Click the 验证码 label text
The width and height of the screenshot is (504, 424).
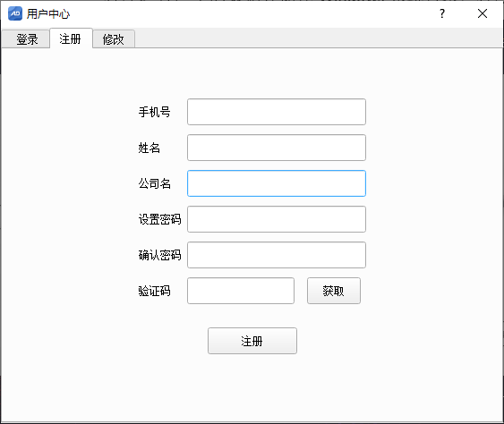pyautogui.click(x=154, y=291)
